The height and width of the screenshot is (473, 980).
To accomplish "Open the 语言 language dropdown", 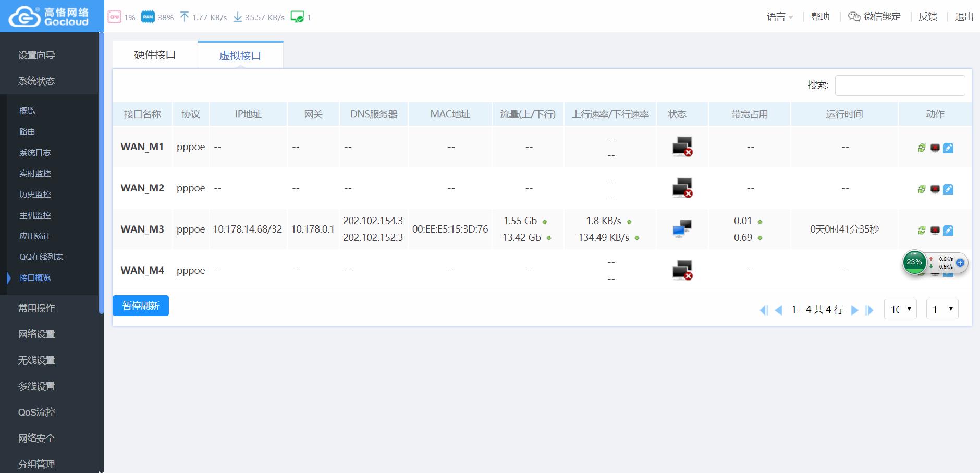I will click(x=780, y=17).
